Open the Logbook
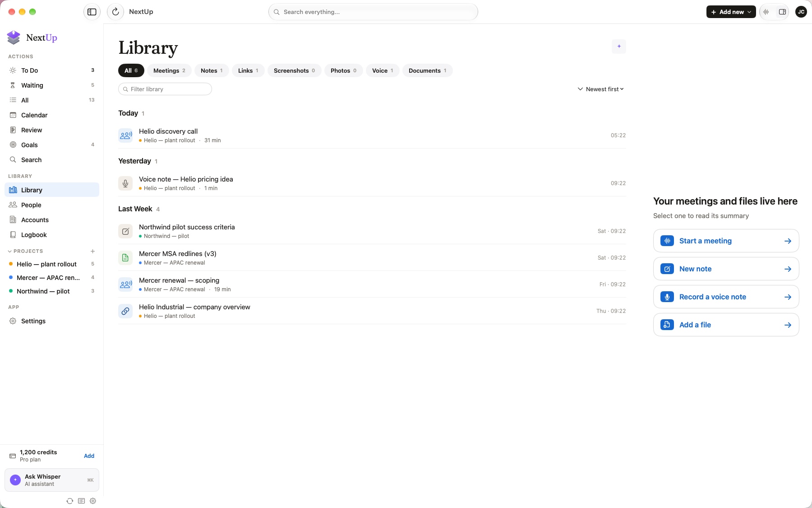 click(x=52, y=235)
